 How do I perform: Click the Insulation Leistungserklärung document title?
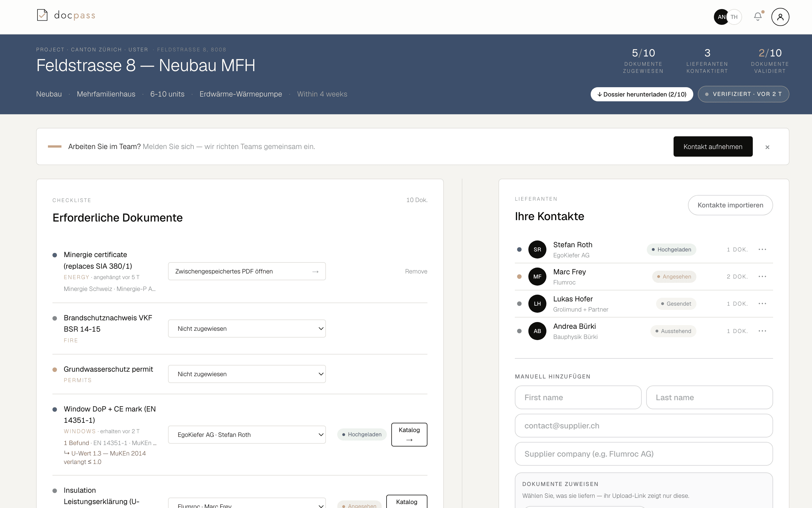(101, 496)
